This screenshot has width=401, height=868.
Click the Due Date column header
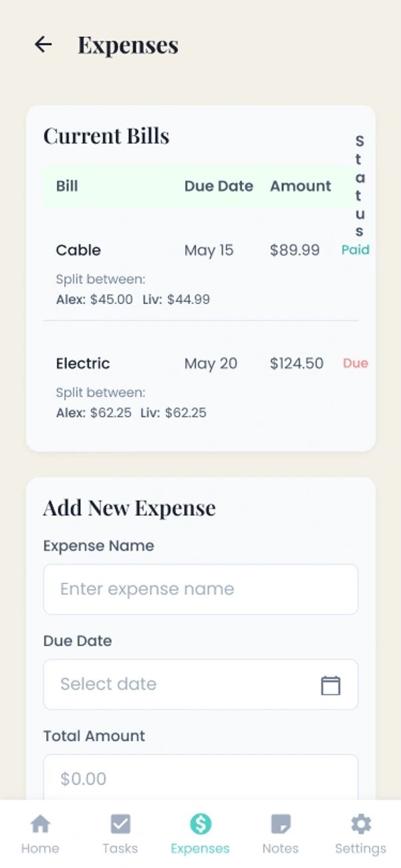pyautogui.click(x=219, y=186)
